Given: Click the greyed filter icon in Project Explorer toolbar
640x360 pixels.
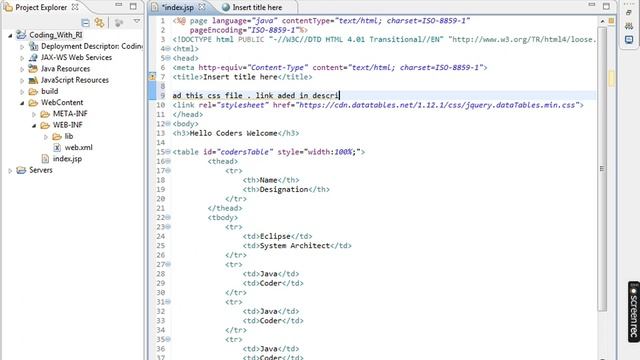Looking at the screenshot, I should pos(119,23).
